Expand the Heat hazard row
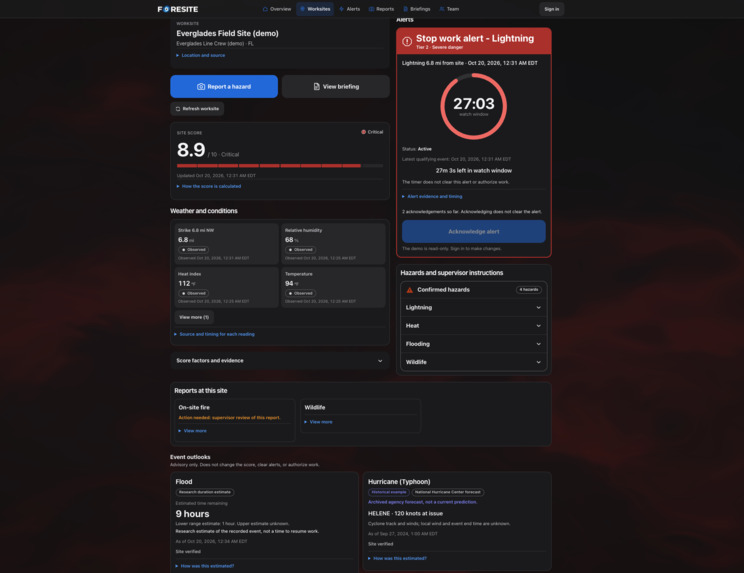Screen dimensions: 744x573 [474, 326]
